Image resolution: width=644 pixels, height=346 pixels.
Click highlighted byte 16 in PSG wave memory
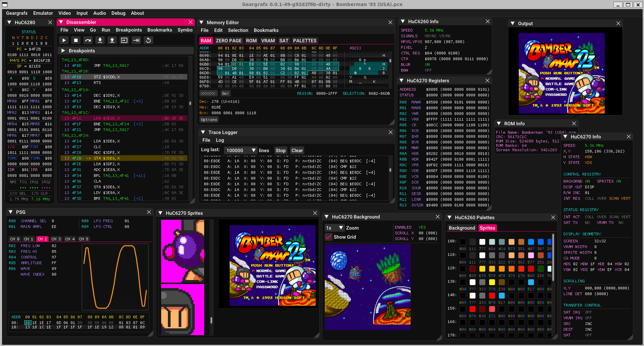pyautogui.click(x=28, y=323)
